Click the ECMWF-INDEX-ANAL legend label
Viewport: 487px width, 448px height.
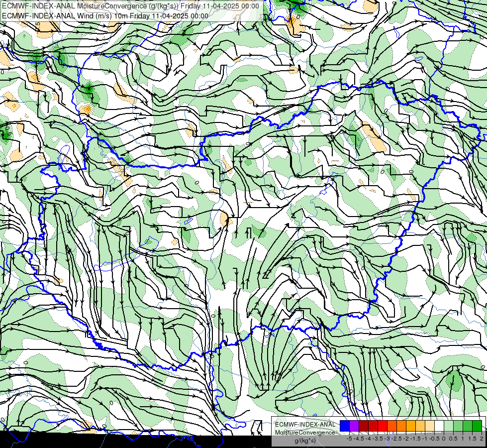pyautogui.click(x=305, y=425)
